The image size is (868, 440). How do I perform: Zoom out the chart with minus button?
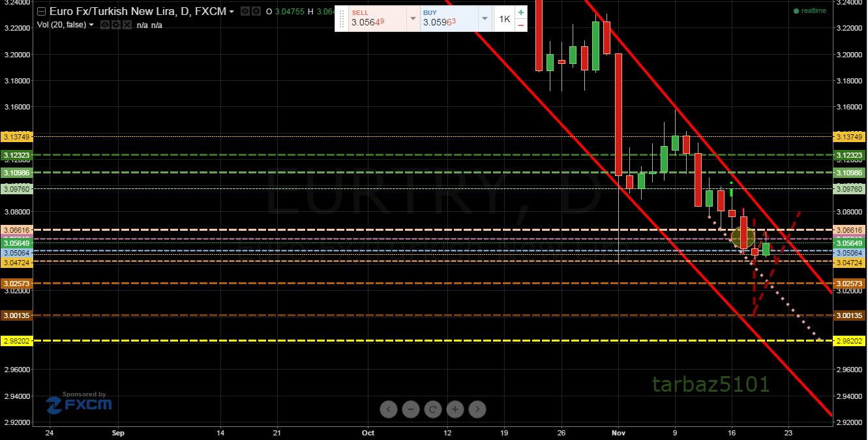[411, 409]
